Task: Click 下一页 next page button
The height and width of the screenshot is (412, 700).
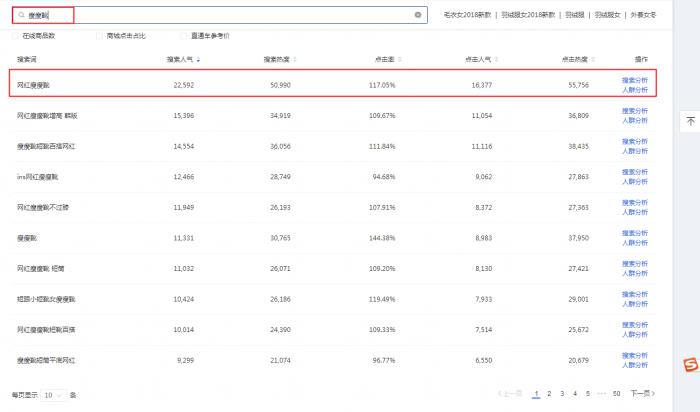Action: pos(642,394)
